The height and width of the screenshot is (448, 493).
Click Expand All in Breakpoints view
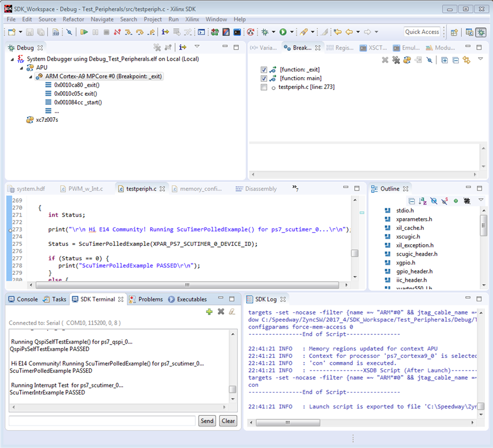coord(444,59)
